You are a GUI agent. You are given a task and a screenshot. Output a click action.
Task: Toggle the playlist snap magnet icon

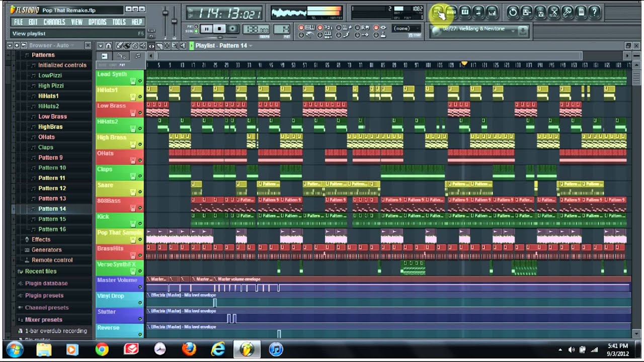coord(108,46)
